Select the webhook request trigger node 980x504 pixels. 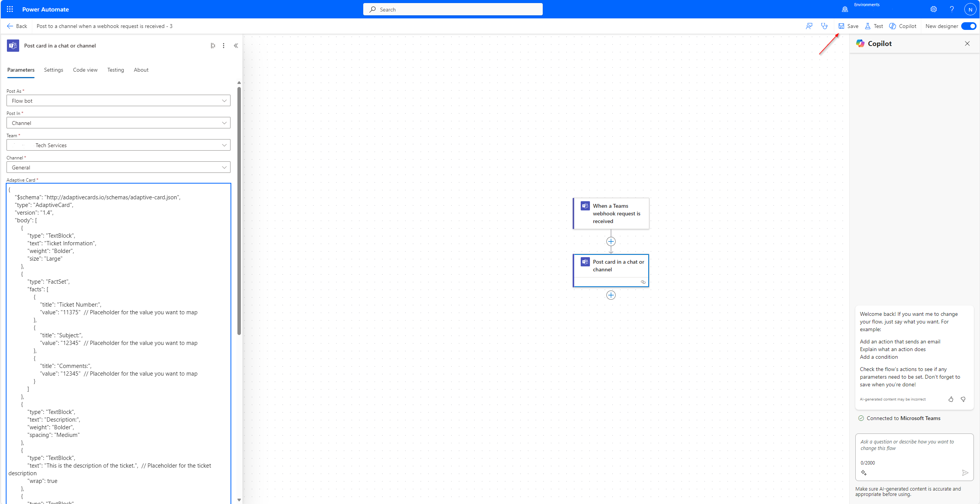click(x=611, y=213)
